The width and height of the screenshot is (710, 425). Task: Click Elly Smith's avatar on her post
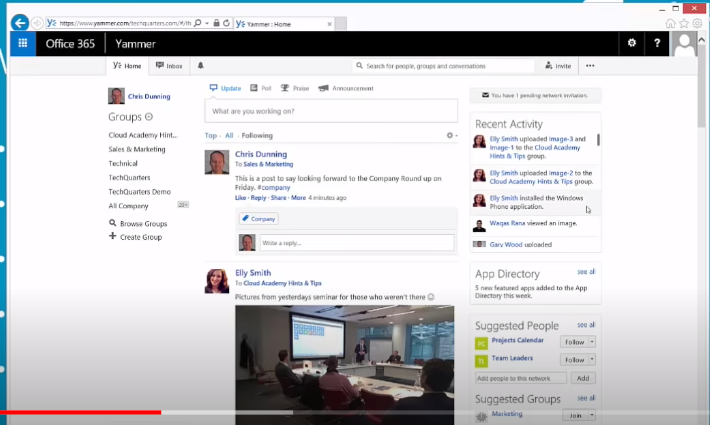217,281
